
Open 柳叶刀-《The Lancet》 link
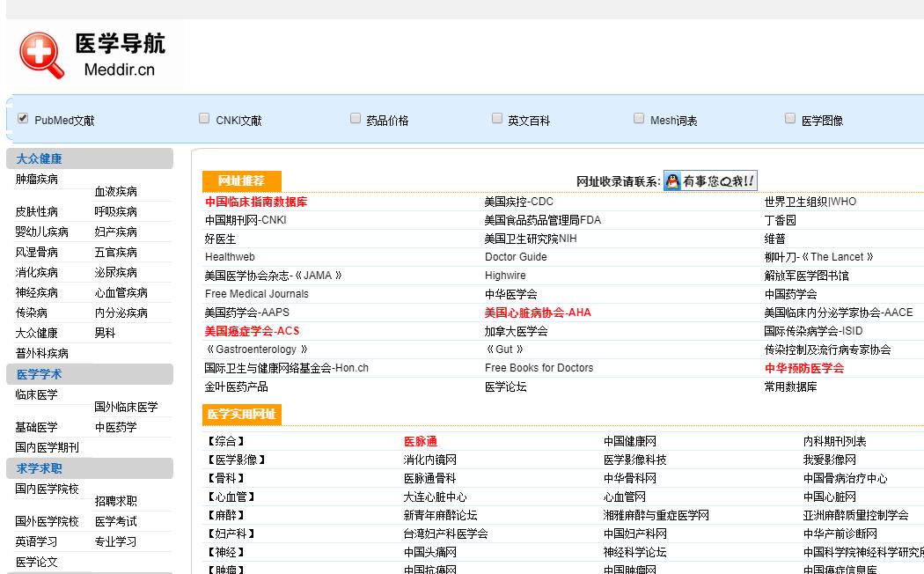coord(819,257)
